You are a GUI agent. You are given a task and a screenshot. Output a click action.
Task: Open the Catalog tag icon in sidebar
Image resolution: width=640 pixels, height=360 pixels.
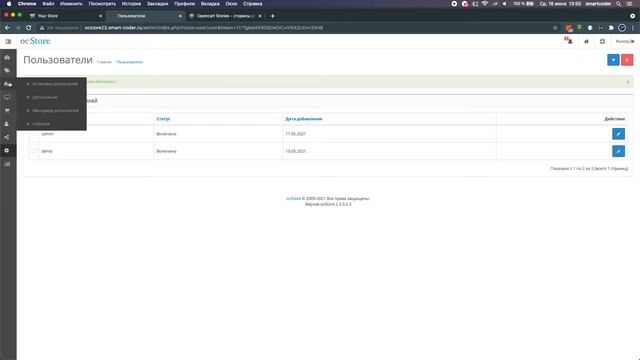point(7,71)
